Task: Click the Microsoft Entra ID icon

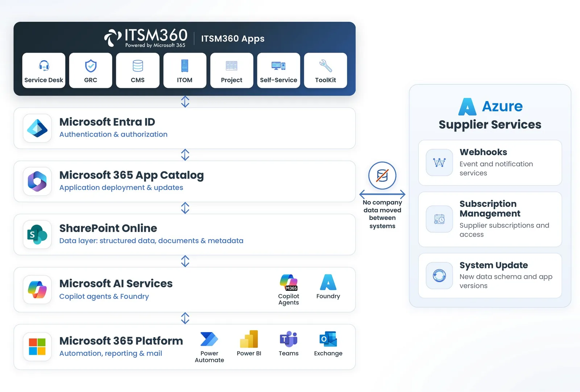Action: point(37,128)
